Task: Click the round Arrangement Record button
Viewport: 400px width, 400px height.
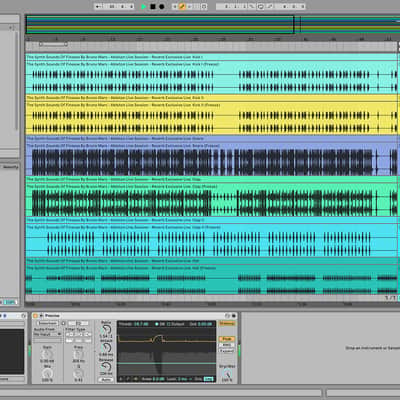Action: [x=162, y=6]
